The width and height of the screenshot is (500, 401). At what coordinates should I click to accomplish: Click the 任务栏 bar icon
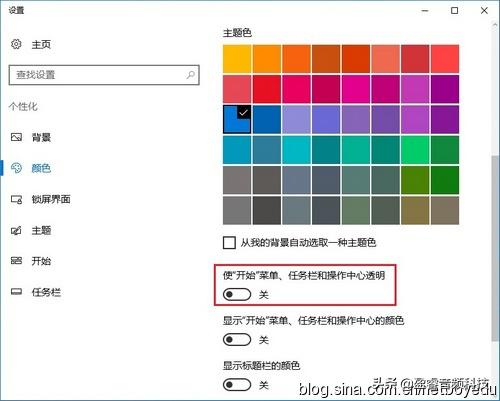[x=16, y=292]
